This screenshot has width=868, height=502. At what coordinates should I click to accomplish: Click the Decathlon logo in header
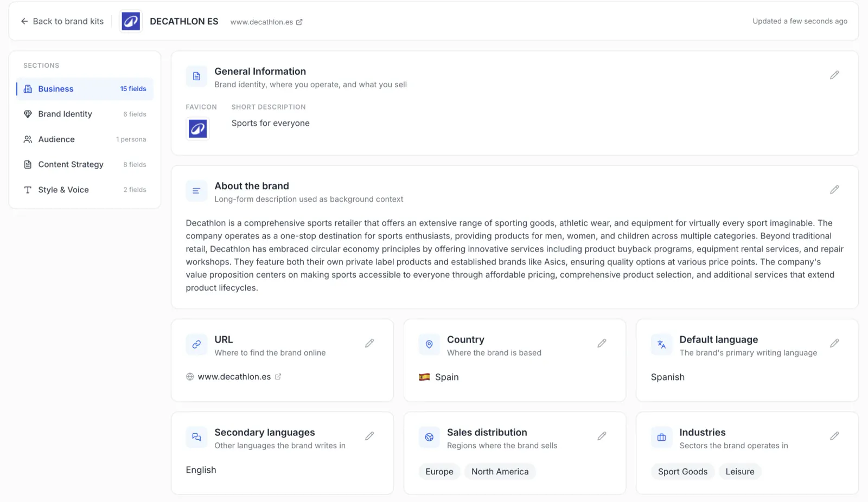[x=131, y=22]
